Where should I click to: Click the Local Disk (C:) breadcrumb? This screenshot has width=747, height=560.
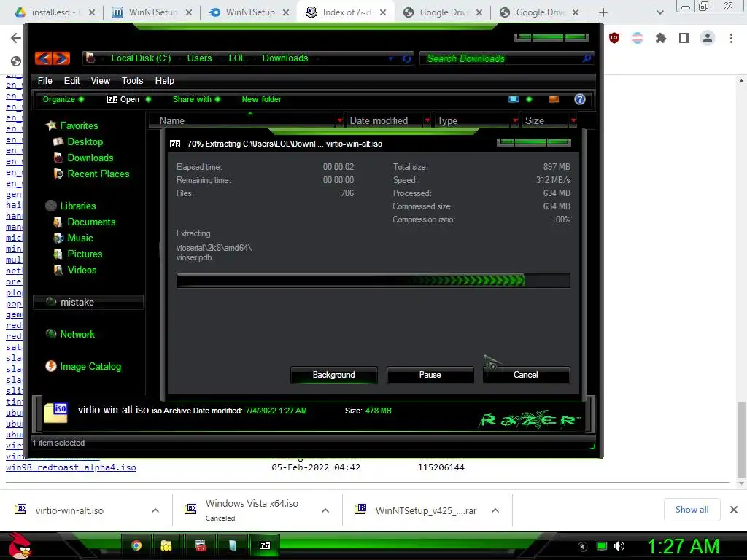(141, 58)
